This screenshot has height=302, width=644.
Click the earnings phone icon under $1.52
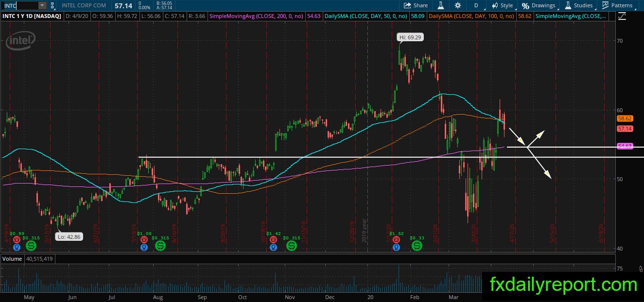(397, 240)
